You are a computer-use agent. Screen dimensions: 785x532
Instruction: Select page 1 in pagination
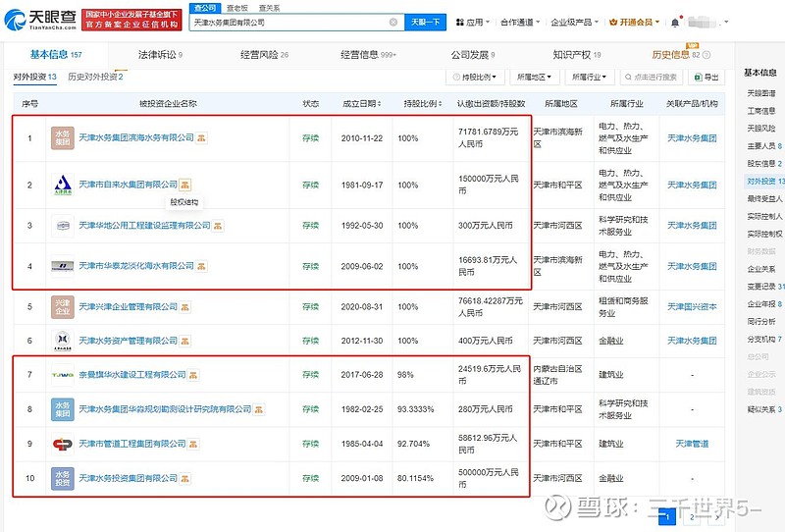667,517
